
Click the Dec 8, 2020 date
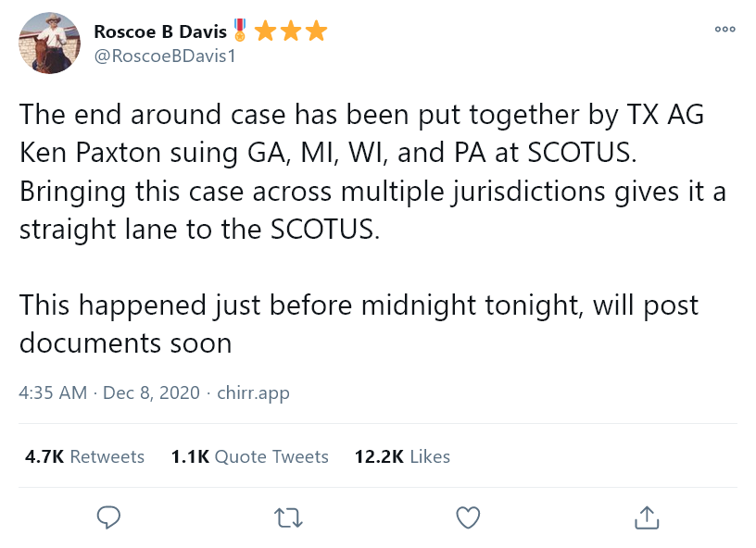coord(152,392)
